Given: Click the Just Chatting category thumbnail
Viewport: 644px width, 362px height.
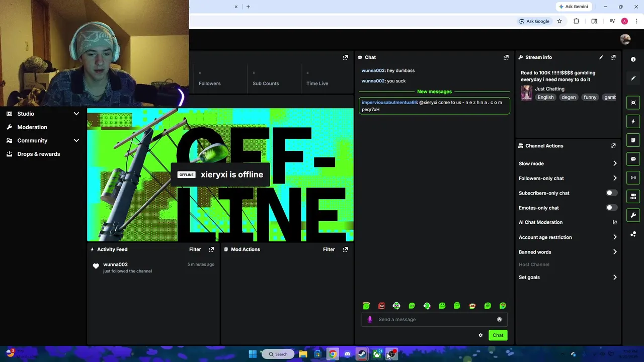Looking at the screenshot, I should point(526,93).
